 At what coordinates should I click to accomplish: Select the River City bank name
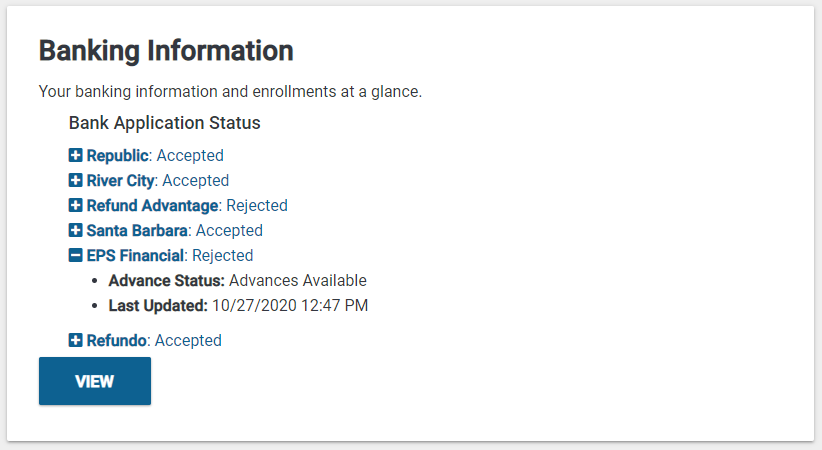click(120, 181)
